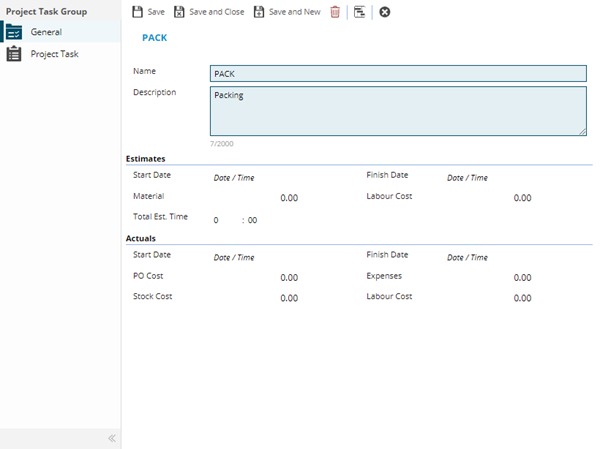
Task: Click the Actuals Start Date field
Action: 235,257
